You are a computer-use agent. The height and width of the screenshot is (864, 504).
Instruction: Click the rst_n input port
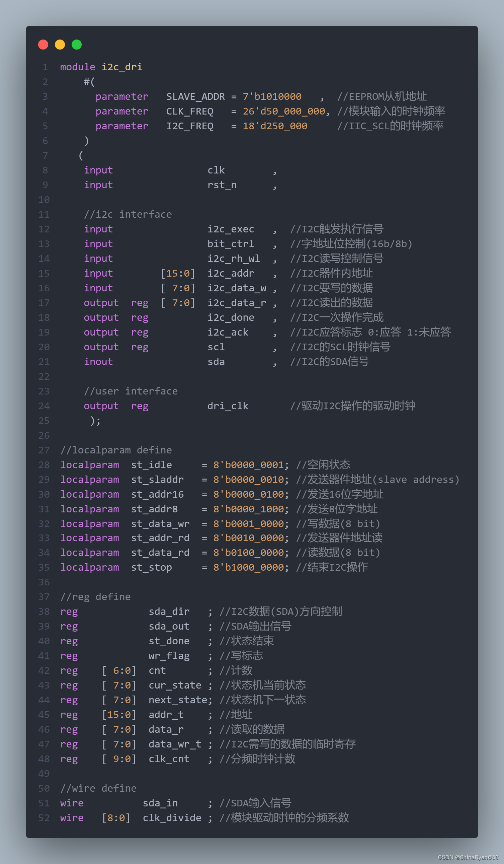tap(222, 185)
